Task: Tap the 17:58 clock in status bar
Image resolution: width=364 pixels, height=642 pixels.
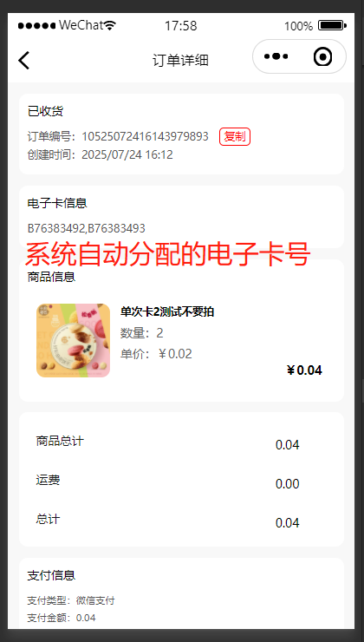Action: click(181, 26)
